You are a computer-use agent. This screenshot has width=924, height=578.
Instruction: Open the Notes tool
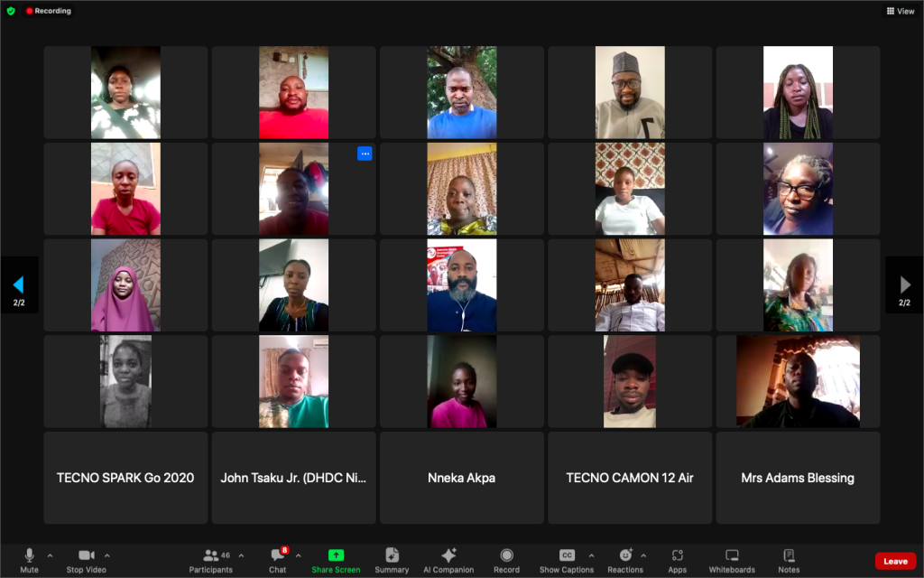coord(789,560)
